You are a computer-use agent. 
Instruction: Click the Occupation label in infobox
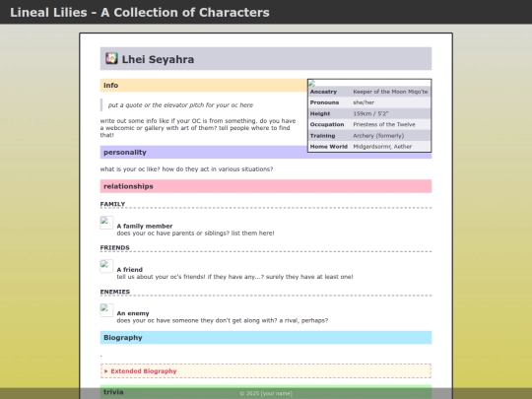[327, 124]
